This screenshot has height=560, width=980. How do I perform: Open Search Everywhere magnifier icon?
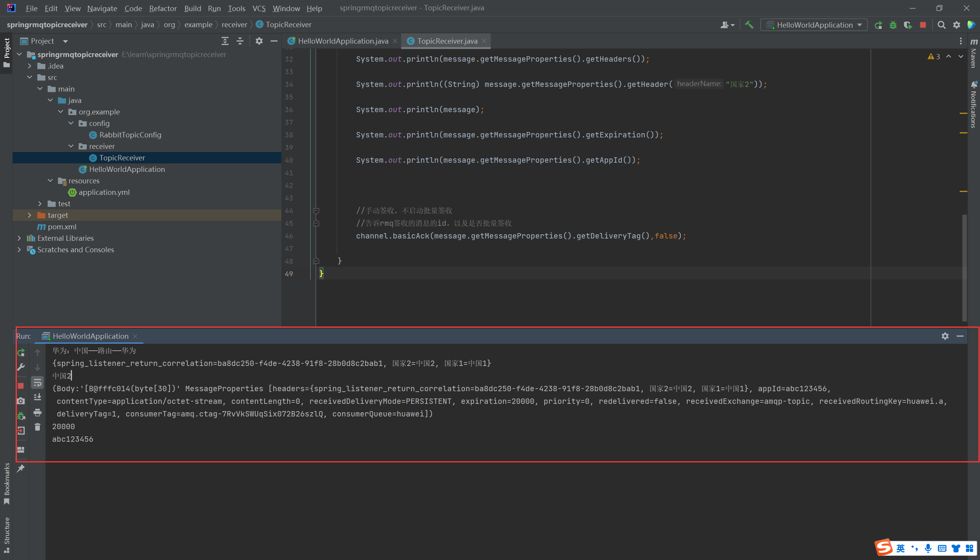(x=941, y=25)
